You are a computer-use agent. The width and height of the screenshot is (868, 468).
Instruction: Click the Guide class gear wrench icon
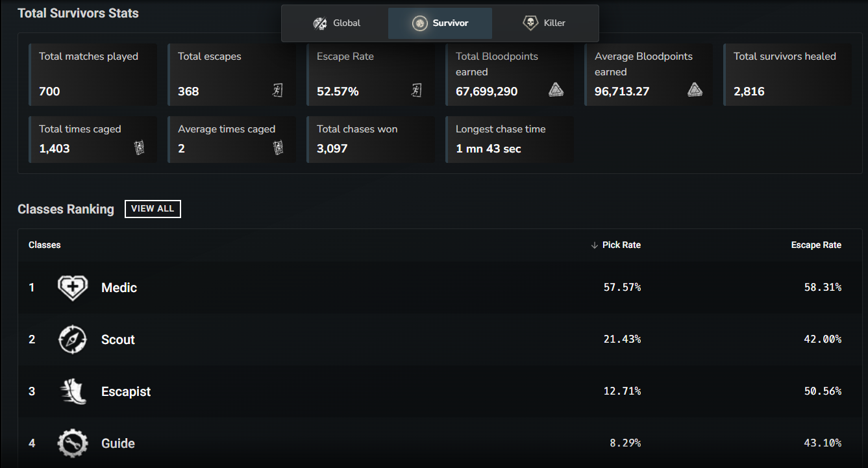click(73, 443)
